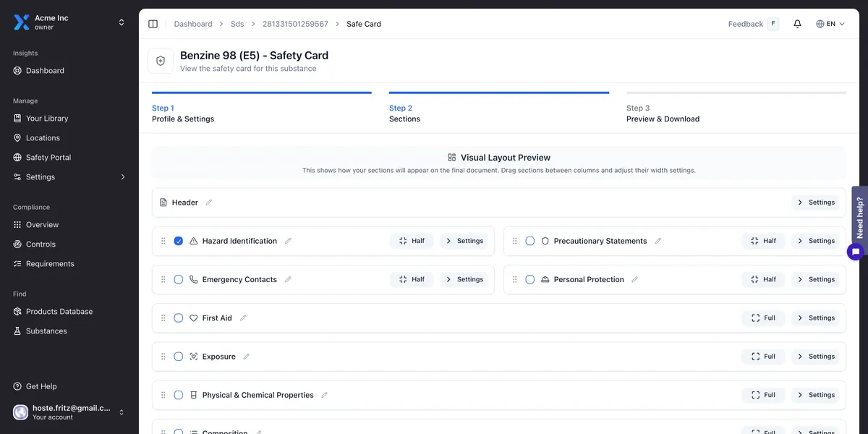This screenshot has width=868, height=434.
Task: Expand Settings in the sidebar
Action: (122, 176)
